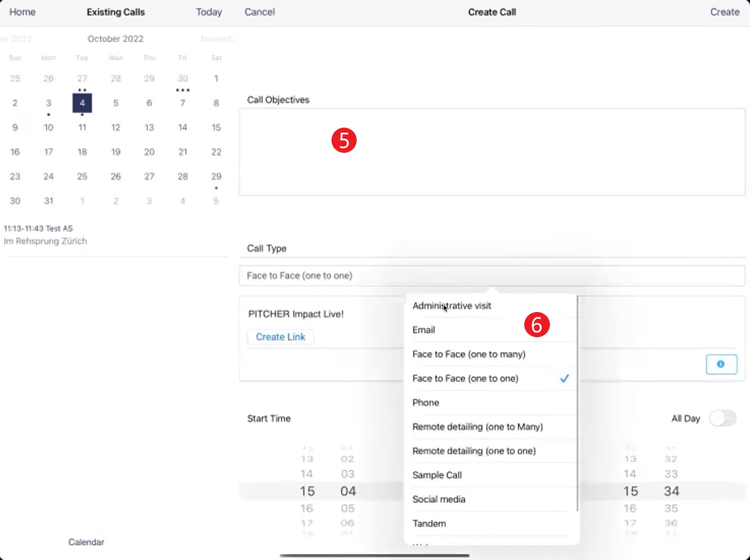Open the Call Type dropdown field

[x=492, y=275]
